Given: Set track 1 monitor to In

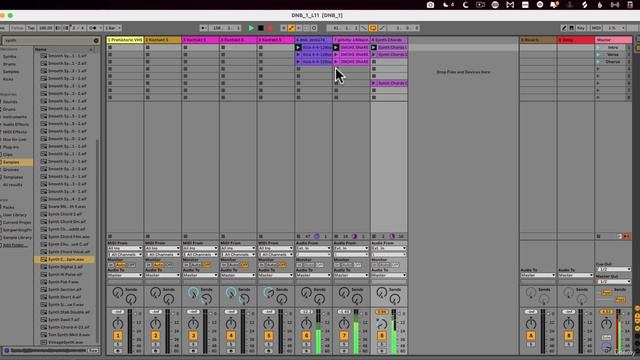Looking at the screenshot, I should (111, 265).
